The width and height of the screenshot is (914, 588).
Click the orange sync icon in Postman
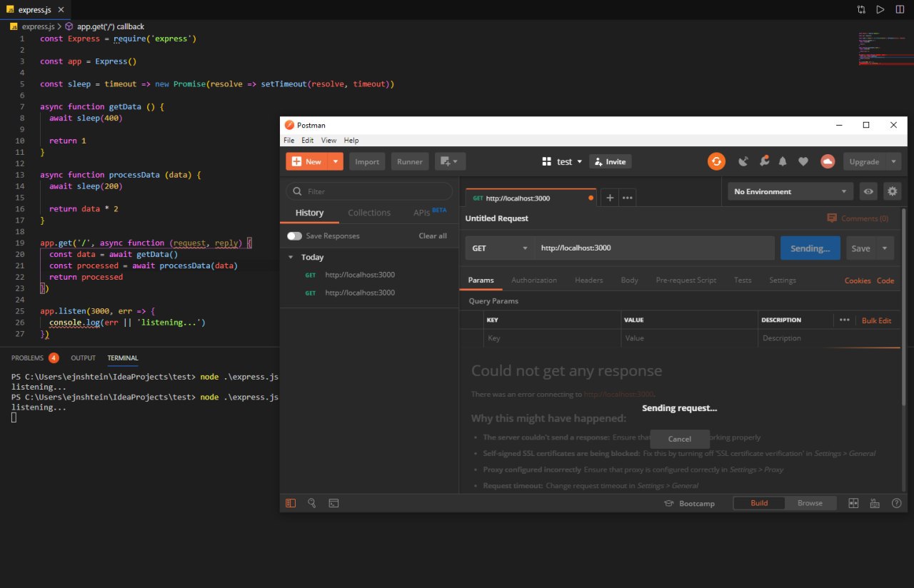click(716, 161)
